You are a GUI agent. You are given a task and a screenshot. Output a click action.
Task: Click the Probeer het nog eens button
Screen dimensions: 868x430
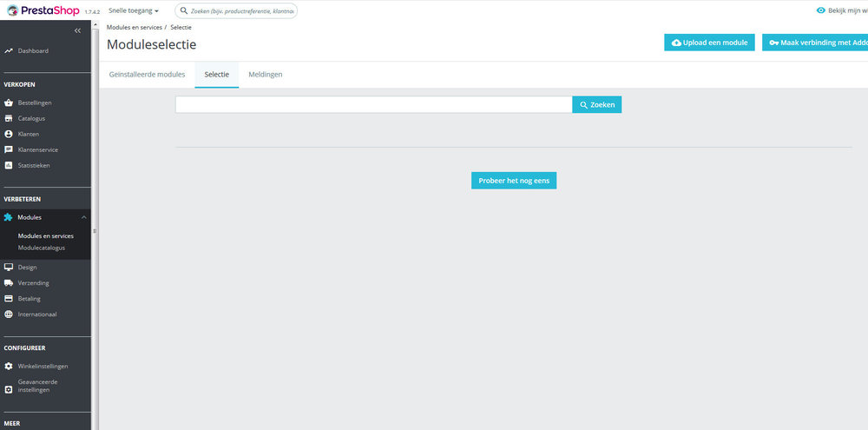point(514,181)
